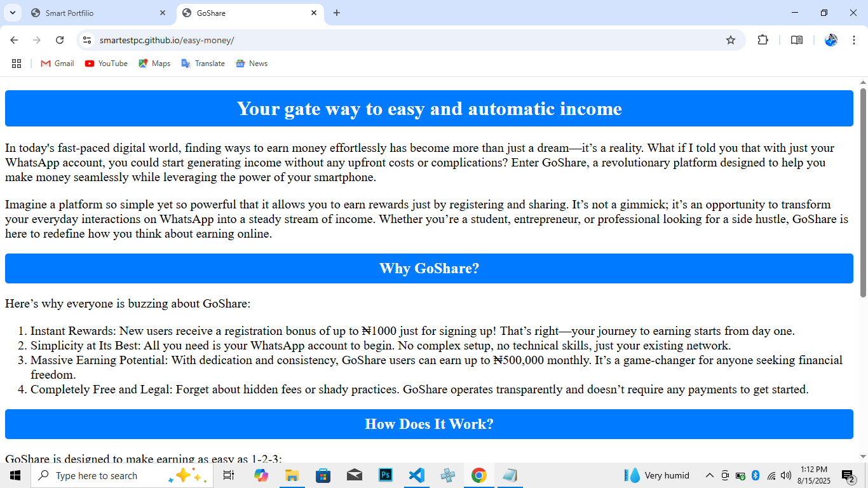Open the Mail app on taskbar
The width and height of the screenshot is (868, 488).
[354, 475]
